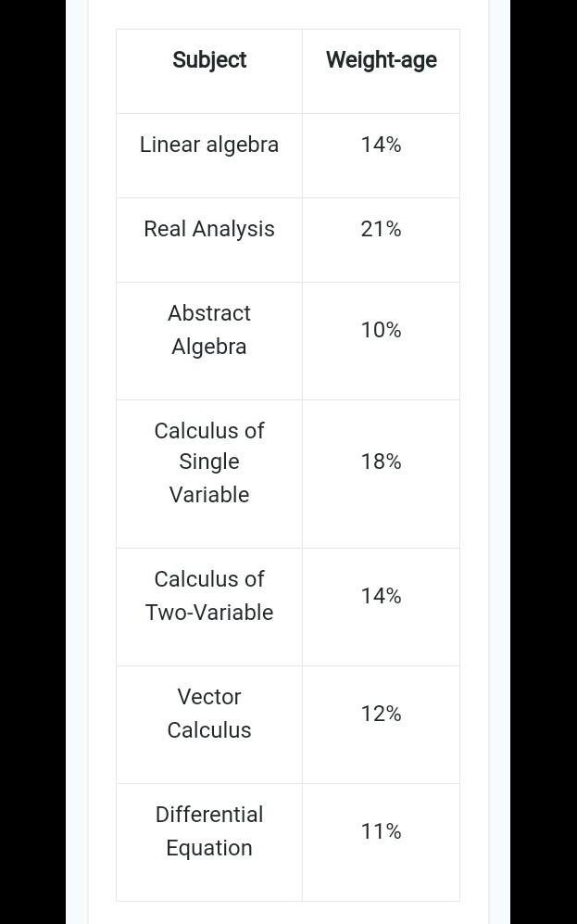
Task: Click the Weight-age column header
Action: 381,60
